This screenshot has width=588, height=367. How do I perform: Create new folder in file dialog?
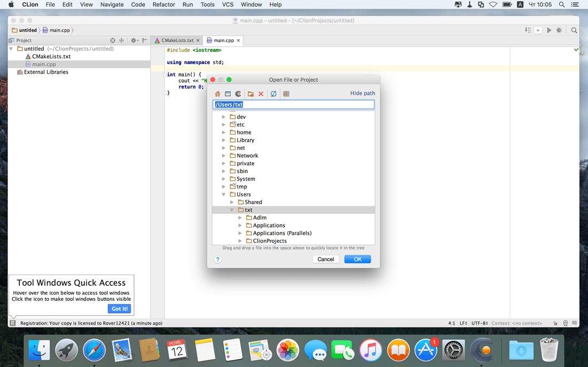coord(251,93)
